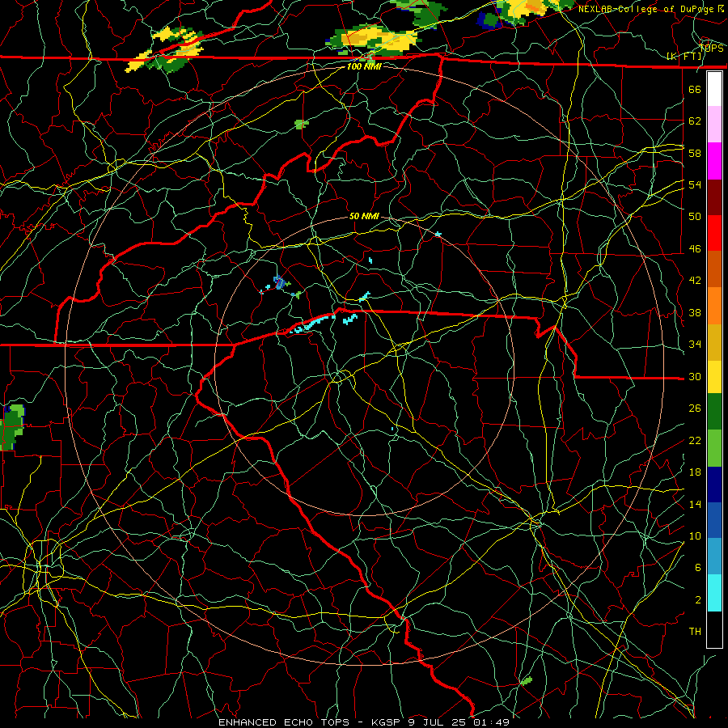Click the "30" scale label

pos(695,376)
